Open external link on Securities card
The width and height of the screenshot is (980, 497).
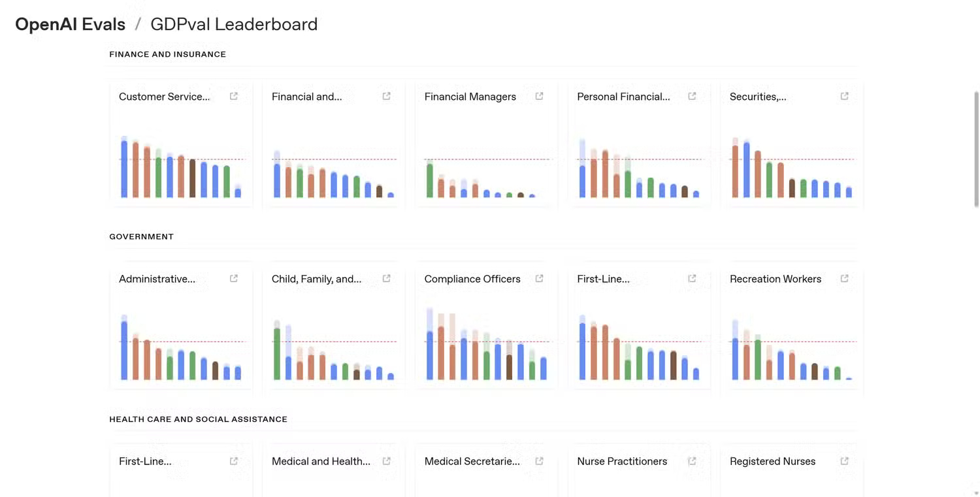[844, 95]
